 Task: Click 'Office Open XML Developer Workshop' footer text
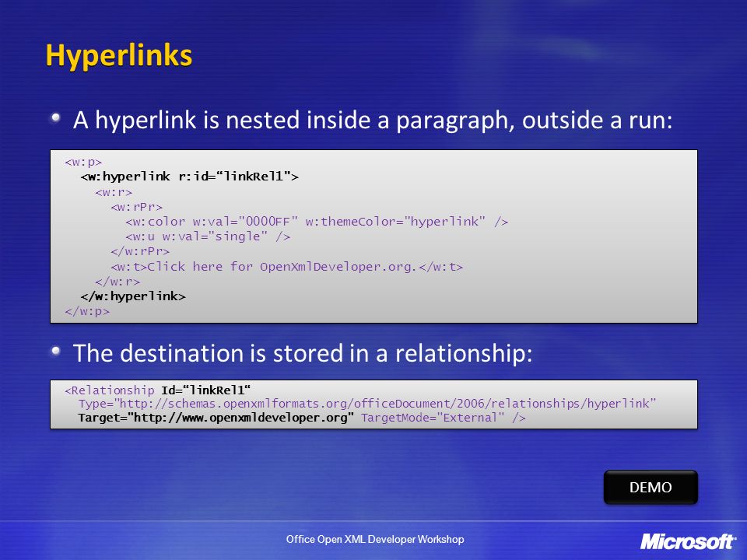[375, 539]
